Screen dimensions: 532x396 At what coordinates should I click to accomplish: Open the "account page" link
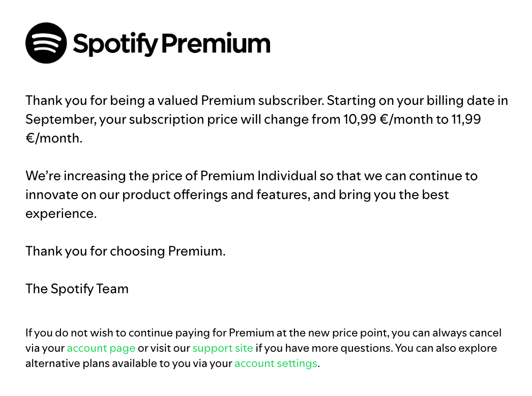[101, 349]
